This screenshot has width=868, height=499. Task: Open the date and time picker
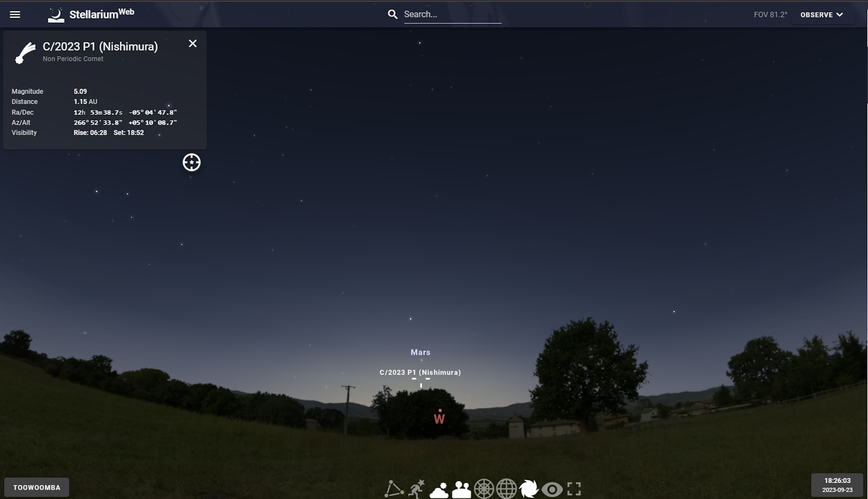coord(837,485)
